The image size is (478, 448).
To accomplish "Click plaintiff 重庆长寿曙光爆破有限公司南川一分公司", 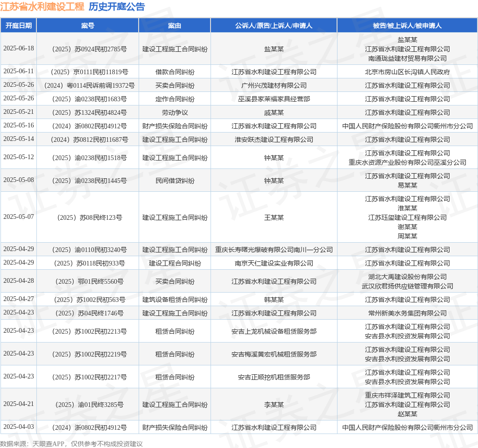I will tap(274, 250).
